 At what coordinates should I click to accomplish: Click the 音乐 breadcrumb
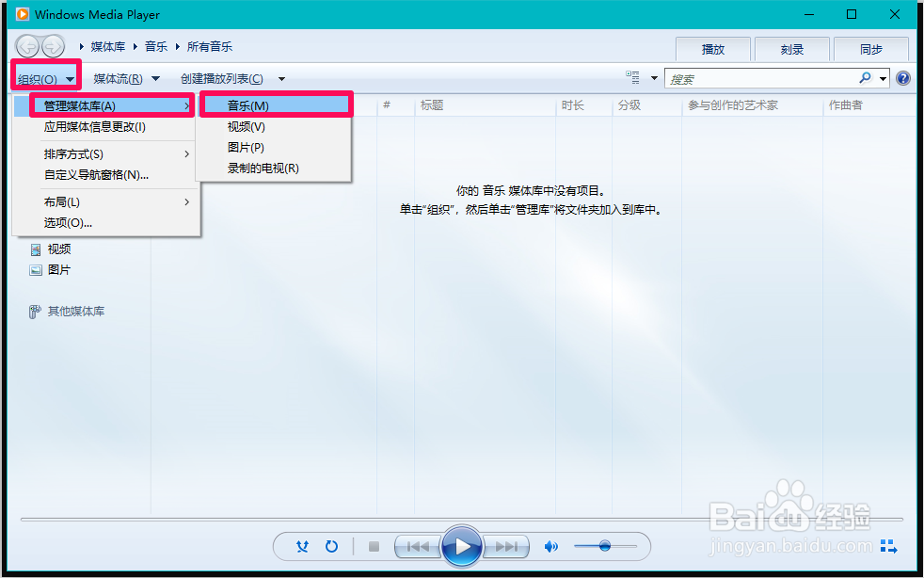click(156, 46)
